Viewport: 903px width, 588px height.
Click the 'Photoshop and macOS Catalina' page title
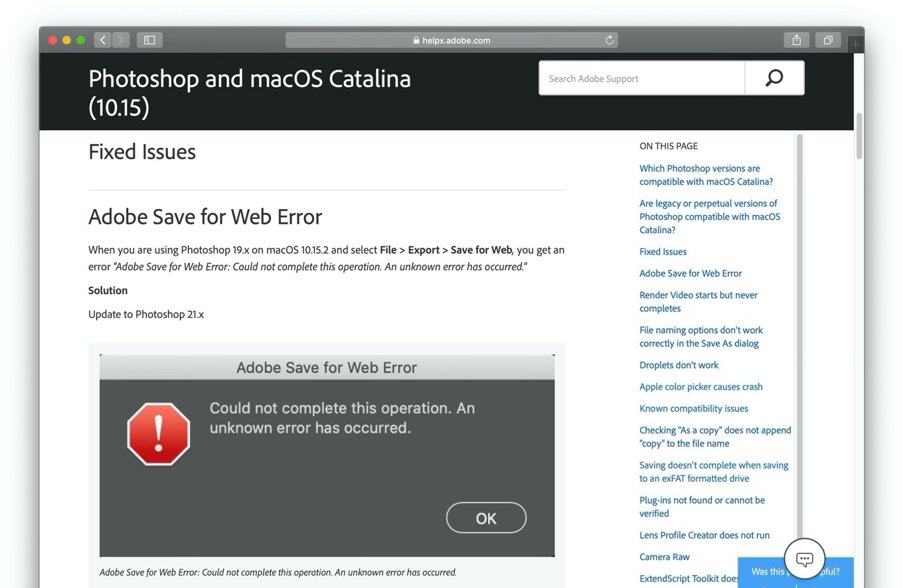[250, 92]
